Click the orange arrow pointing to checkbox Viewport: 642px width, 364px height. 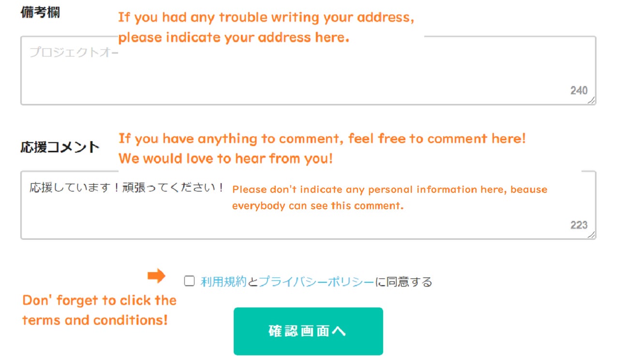[x=156, y=277]
